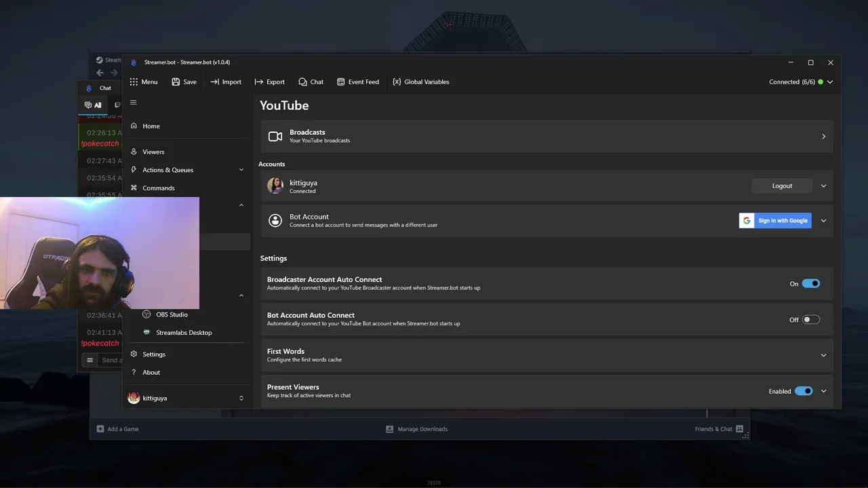Expand Present Viewers settings chevron
This screenshot has width=868, height=488.
[824, 391]
